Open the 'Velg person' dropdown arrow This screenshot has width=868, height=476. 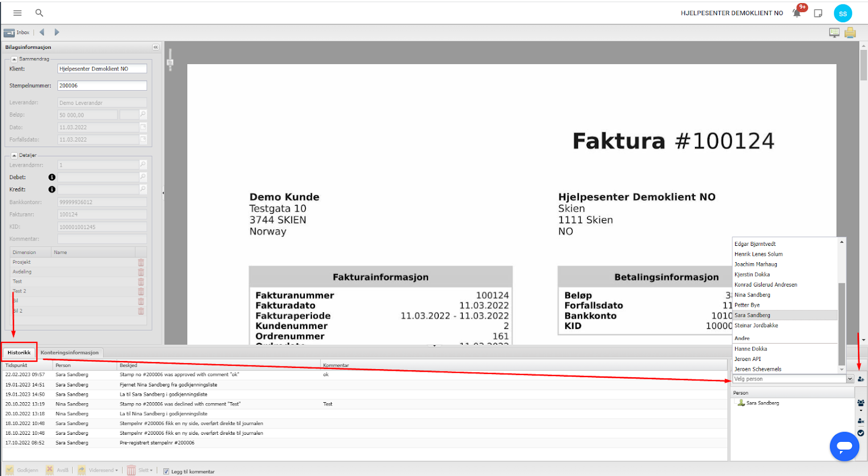(x=850, y=379)
